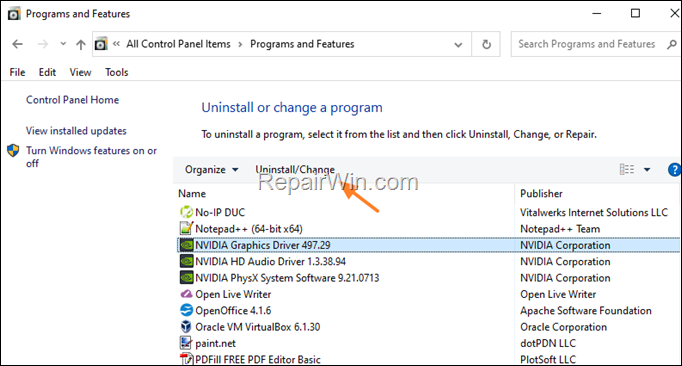Viewport: 682px width, 366px height.
Task: Open the Edit menu
Action: click(x=47, y=72)
